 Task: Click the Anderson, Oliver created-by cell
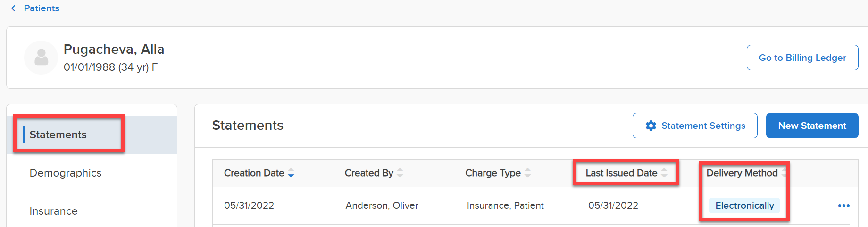tap(382, 206)
